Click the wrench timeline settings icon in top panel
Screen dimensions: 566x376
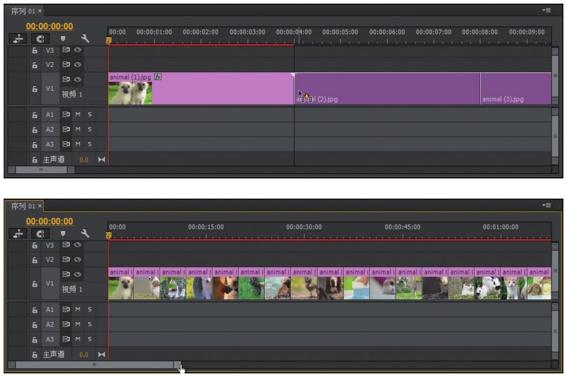(x=85, y=39)
